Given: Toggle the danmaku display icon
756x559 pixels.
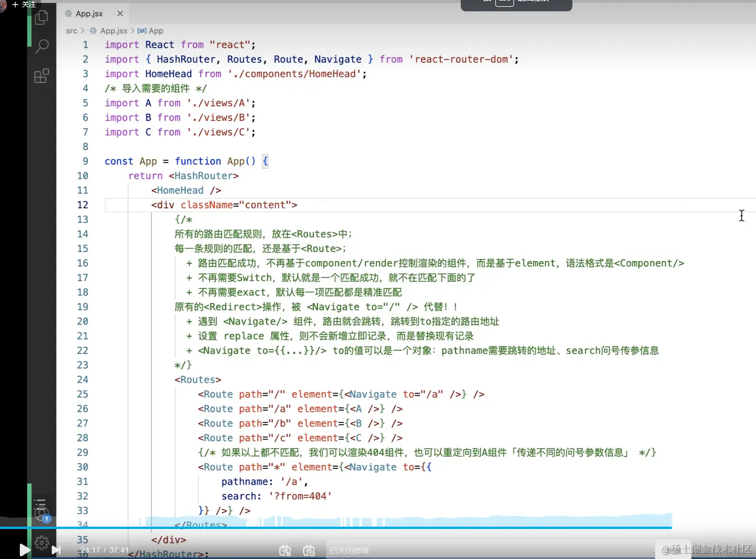Looking at the screenshot, I should click(285, 551).
